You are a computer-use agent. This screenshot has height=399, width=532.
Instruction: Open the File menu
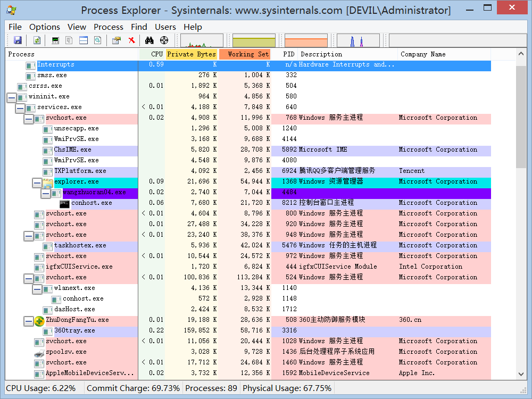15,27
